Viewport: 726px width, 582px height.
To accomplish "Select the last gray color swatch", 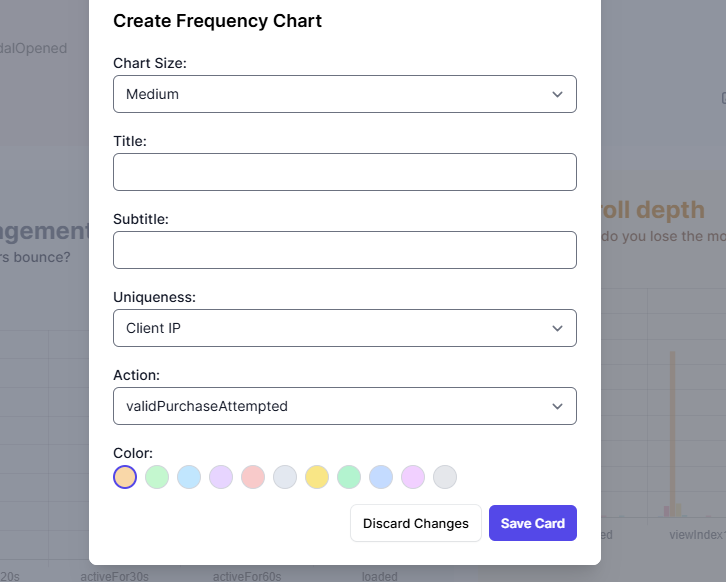I will [445, 477].
